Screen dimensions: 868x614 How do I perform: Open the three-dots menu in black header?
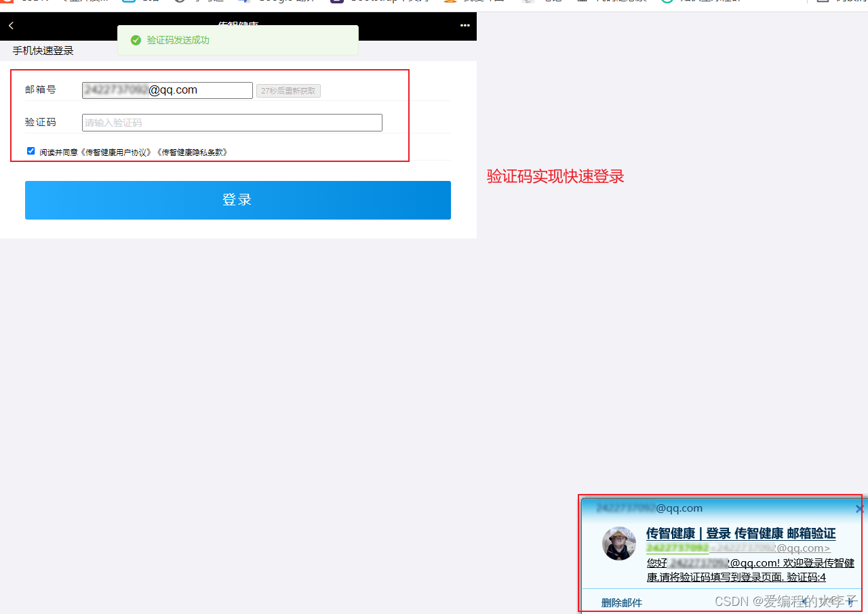pyautogui.click(x=465, y=26)
